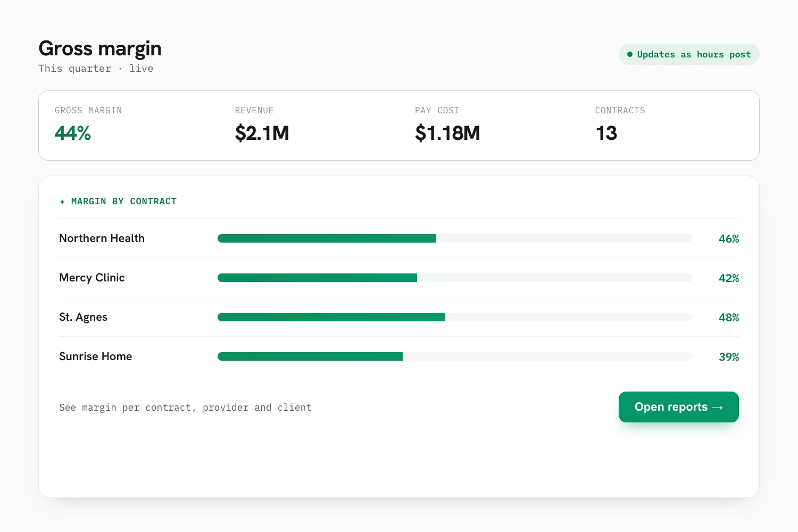Click the 44% gross margin figure
Image resolution: width=798 pixels, height=532 pixels.
(73, 133)
